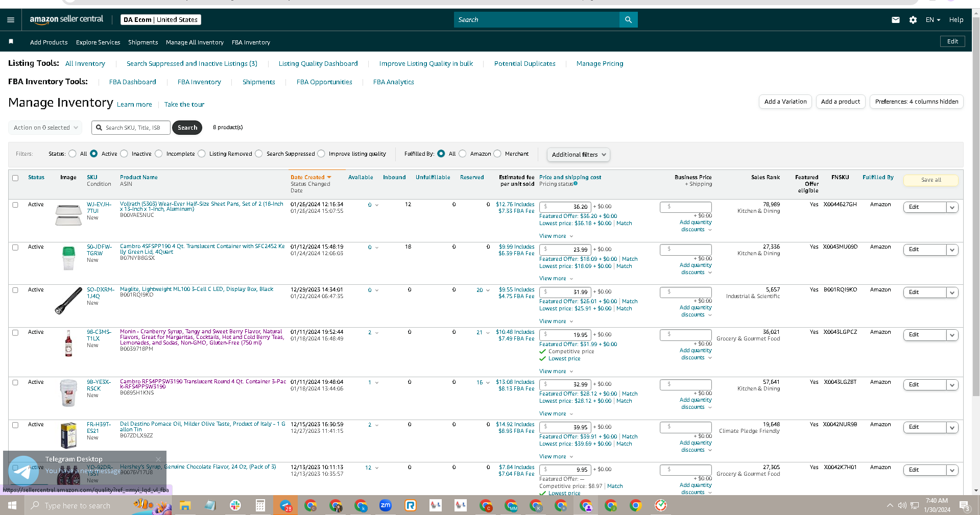Open Zoom from taskbar
Screen dimensions: 980x515
click(x=386, y=505)
